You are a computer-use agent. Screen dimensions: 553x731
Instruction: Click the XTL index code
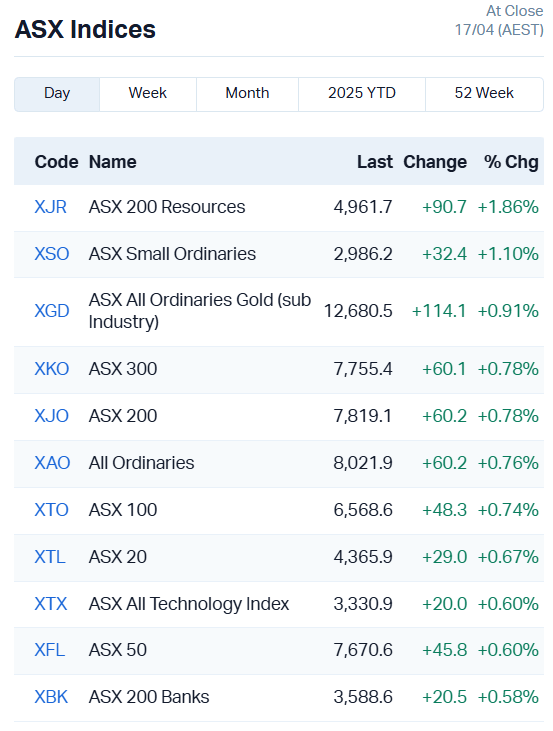coord(50,557)
